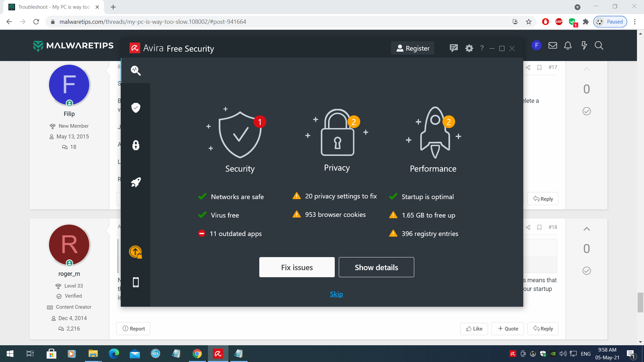Click the upgrade arrow sidebar icon
The width and height of the screenshot is (644, 362).
136,252
